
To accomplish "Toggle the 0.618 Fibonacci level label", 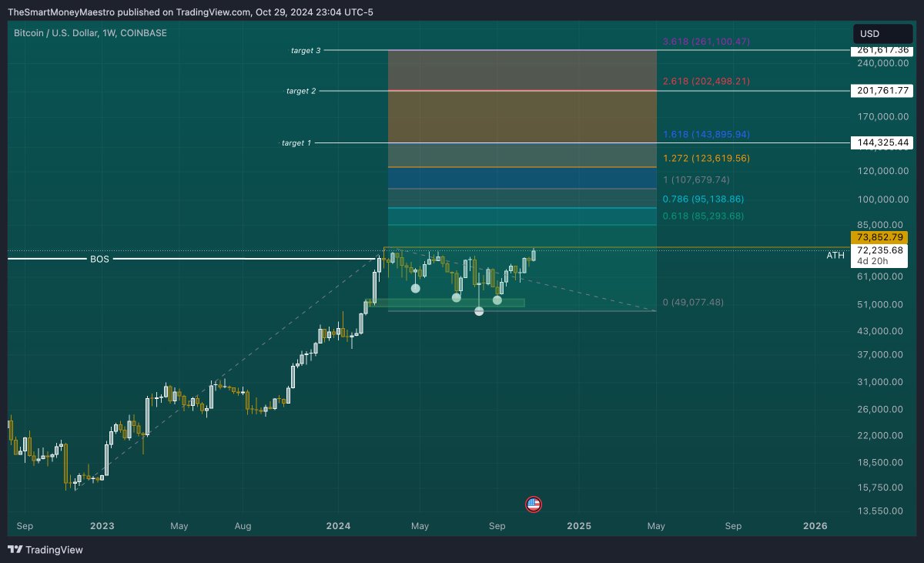I will [x=702, y=216].
